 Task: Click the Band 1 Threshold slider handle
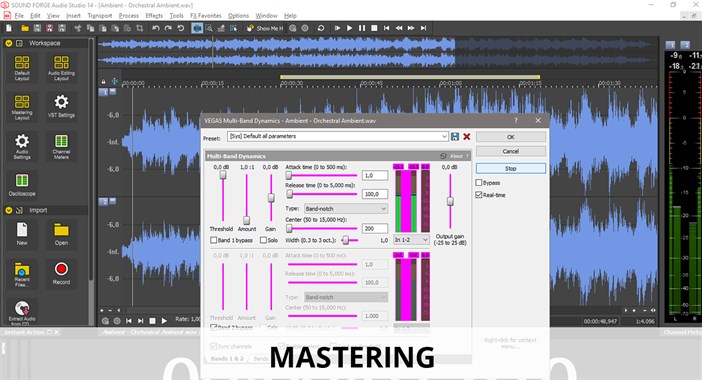pyautogui.click(x=223, y=175)
